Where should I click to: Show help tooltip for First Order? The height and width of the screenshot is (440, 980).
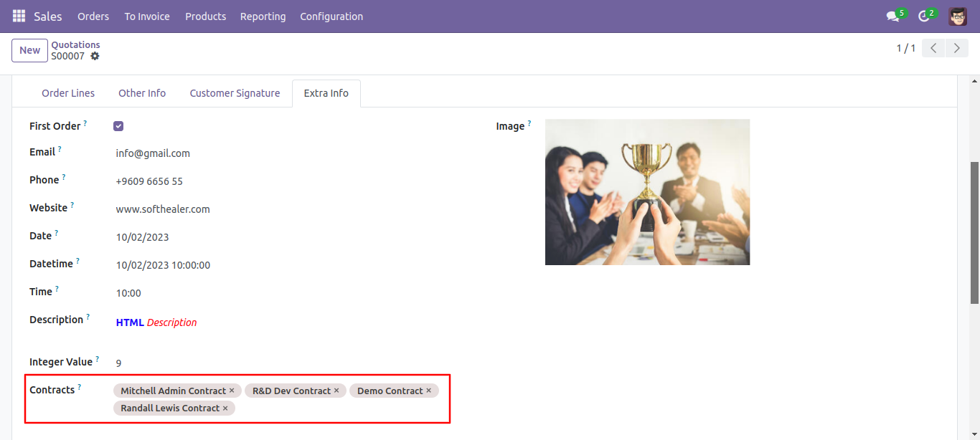click(85, 123)
